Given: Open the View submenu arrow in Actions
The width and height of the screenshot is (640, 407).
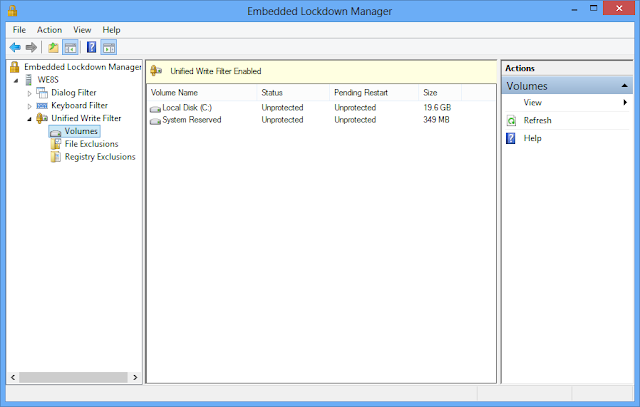Looking at the screenshot, I should (x=625, y=102).
